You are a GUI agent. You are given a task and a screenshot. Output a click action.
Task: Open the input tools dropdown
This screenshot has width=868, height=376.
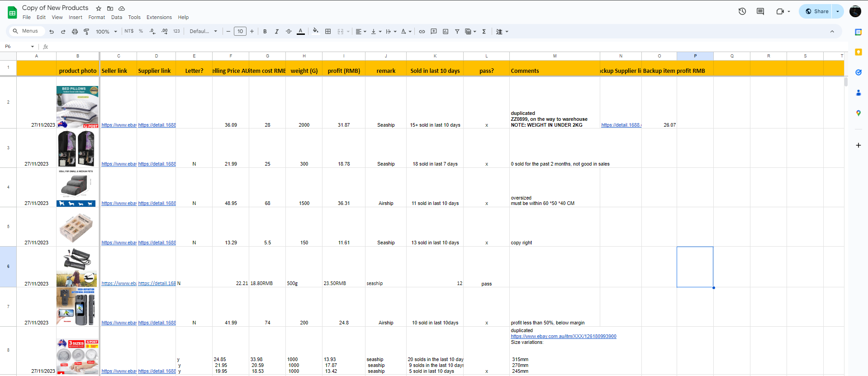[502, 32]
